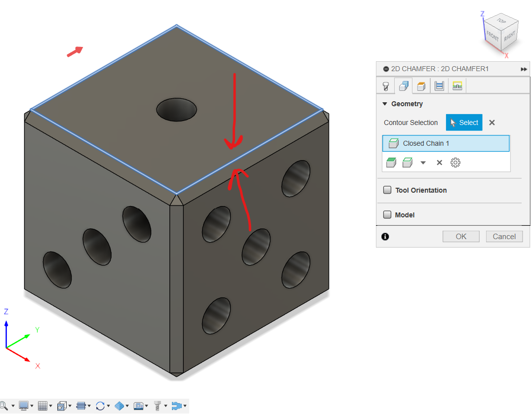The height and width of the screenshot is (414, 532).
Task: Select the Closed Chain 1 list entry
Action: click(445, 143)
